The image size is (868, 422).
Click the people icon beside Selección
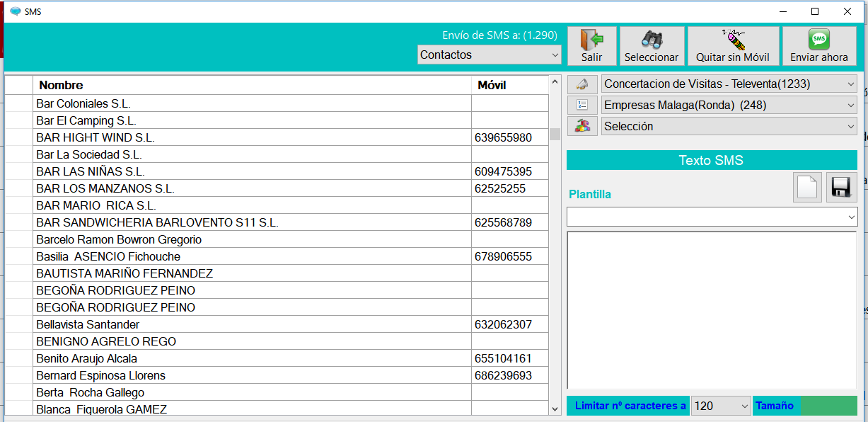point(582,127)
